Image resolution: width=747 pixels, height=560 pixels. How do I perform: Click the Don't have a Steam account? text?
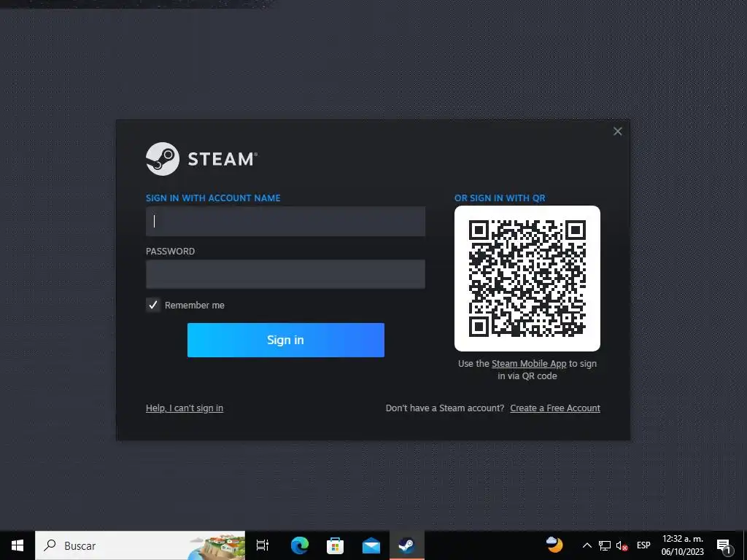point(445,408)
